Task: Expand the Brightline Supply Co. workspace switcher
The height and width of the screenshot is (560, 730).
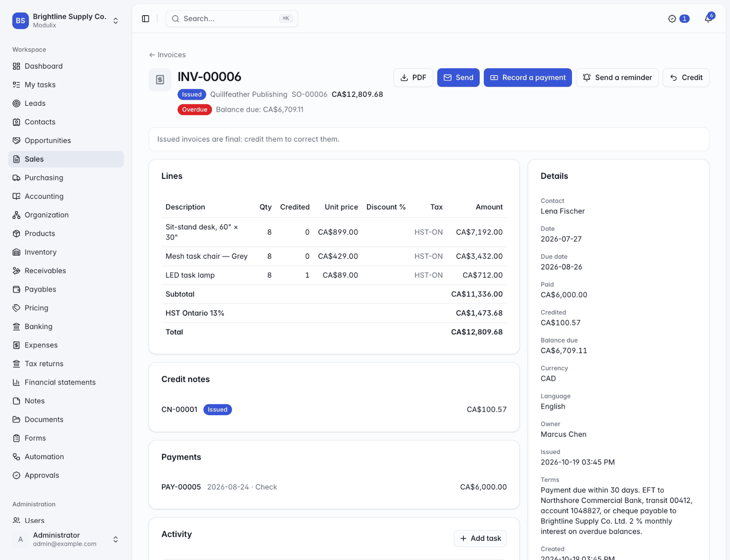Action: 66,21
